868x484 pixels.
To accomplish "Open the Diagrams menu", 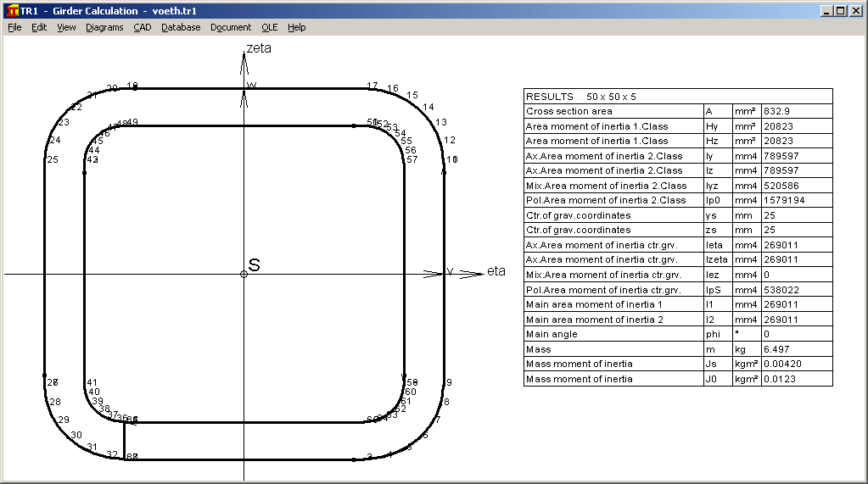I will pyautogui.click(x=104, y=27).
